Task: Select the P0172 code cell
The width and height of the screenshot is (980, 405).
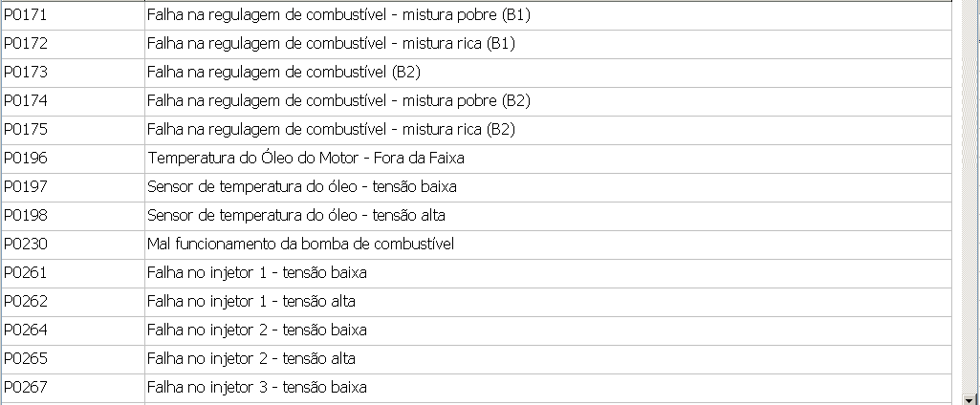Action: click(x=26, y=44)
